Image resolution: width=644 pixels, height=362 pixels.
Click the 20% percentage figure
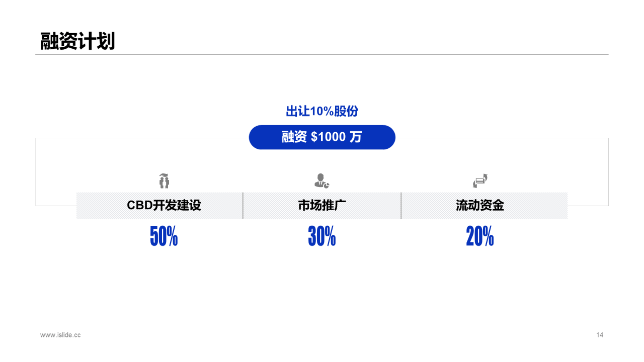480,236
